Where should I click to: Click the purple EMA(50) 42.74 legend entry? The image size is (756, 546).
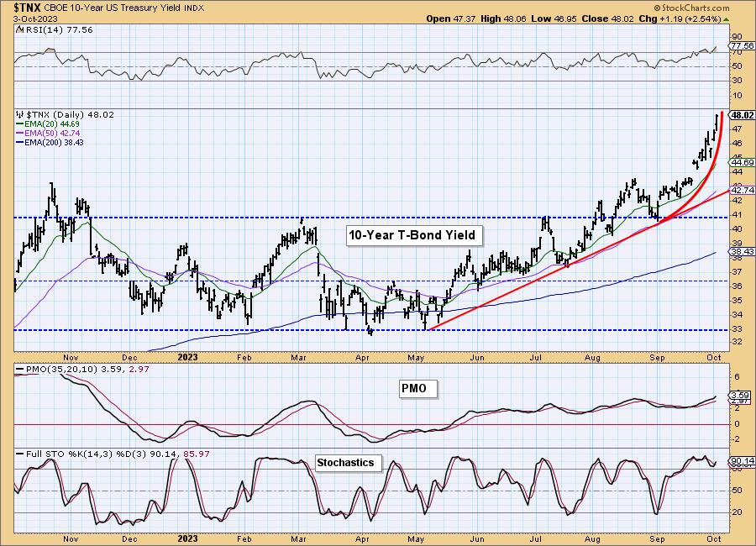[48, 133]
